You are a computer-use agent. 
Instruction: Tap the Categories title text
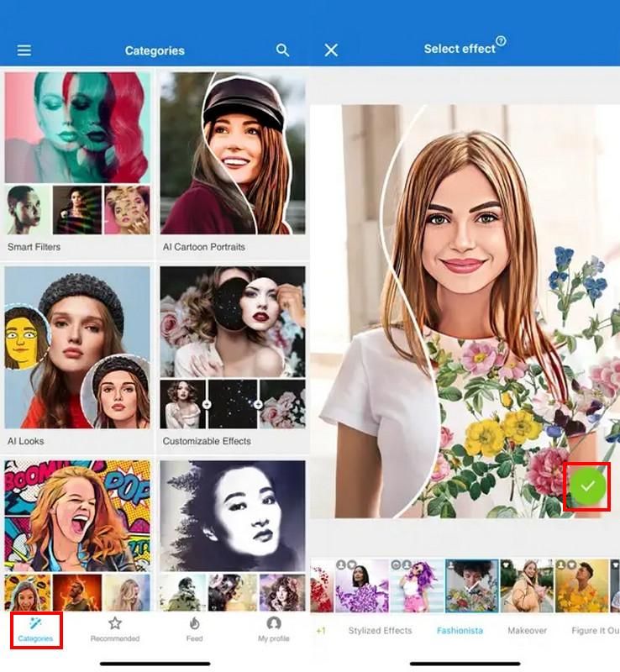155,50
